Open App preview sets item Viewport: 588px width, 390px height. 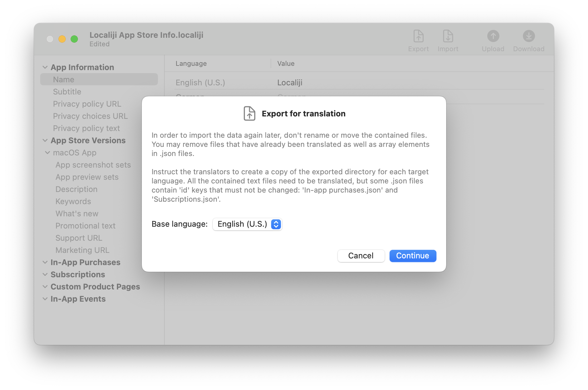click(x=87, y=177)
